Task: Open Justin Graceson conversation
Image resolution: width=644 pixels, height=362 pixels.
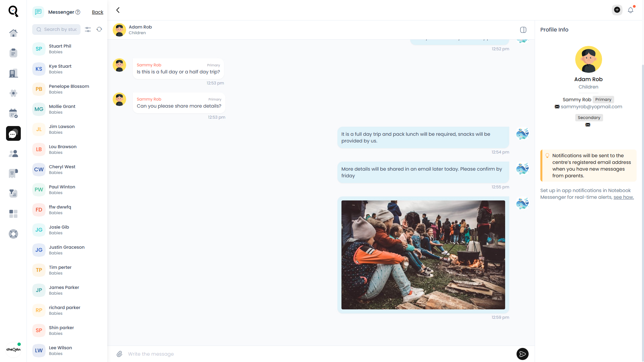Action: pyautogui.click(x=67, y=250)
